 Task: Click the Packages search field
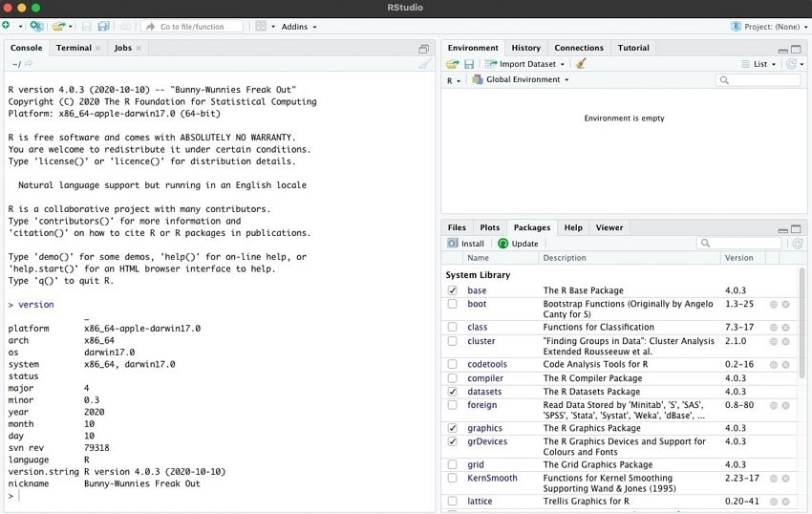(738, 243)
